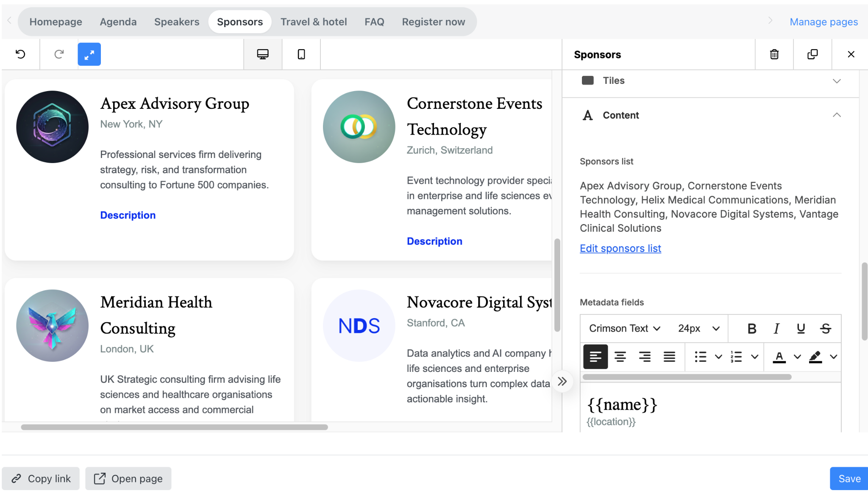Screen dimensions: 868x496
Task: Open the Register now tab
Action: click(434, 22)
